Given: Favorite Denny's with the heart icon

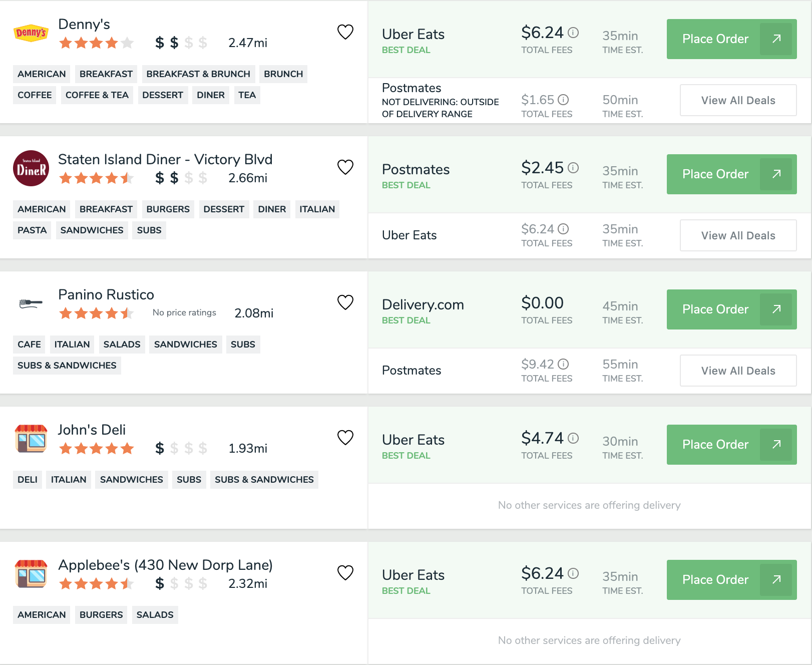Looking at the screenshot, I should coord(345,32).
